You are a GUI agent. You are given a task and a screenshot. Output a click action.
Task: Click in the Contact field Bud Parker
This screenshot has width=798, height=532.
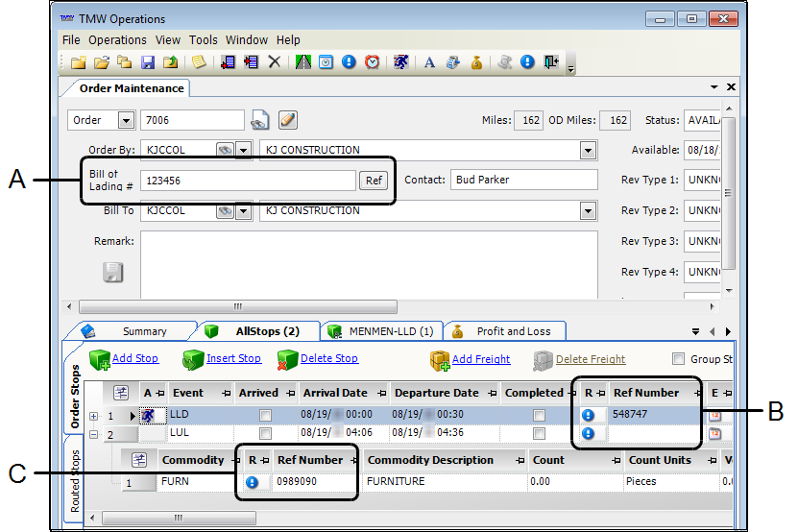[x=523, y=180]
